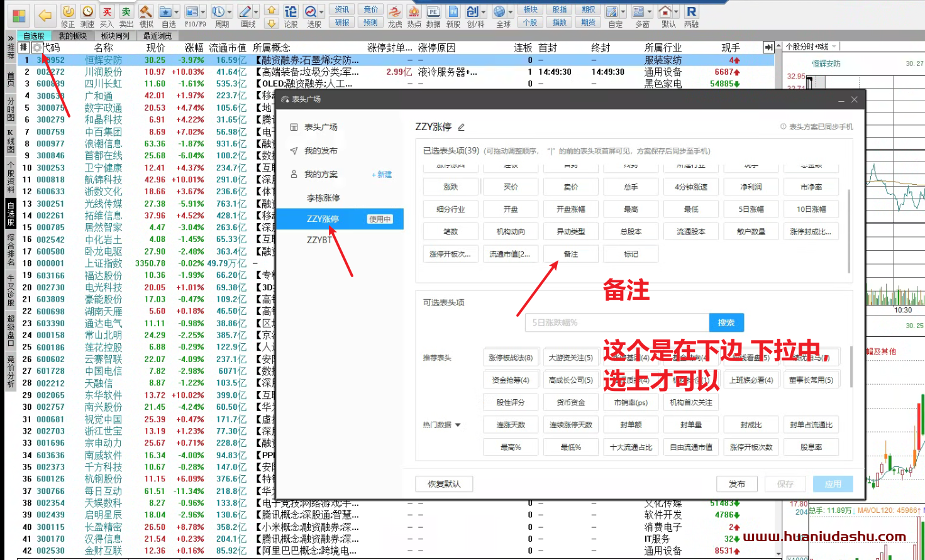Toggle the 封单额 option chip
Image resolution: width=925 pixels, height=560 pixels.
coord(631,424)
